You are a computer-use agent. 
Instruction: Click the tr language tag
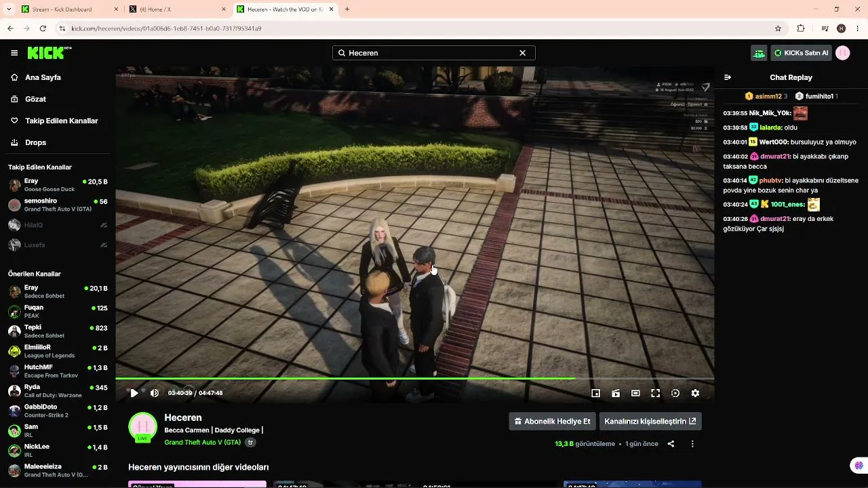click(250, 443)
